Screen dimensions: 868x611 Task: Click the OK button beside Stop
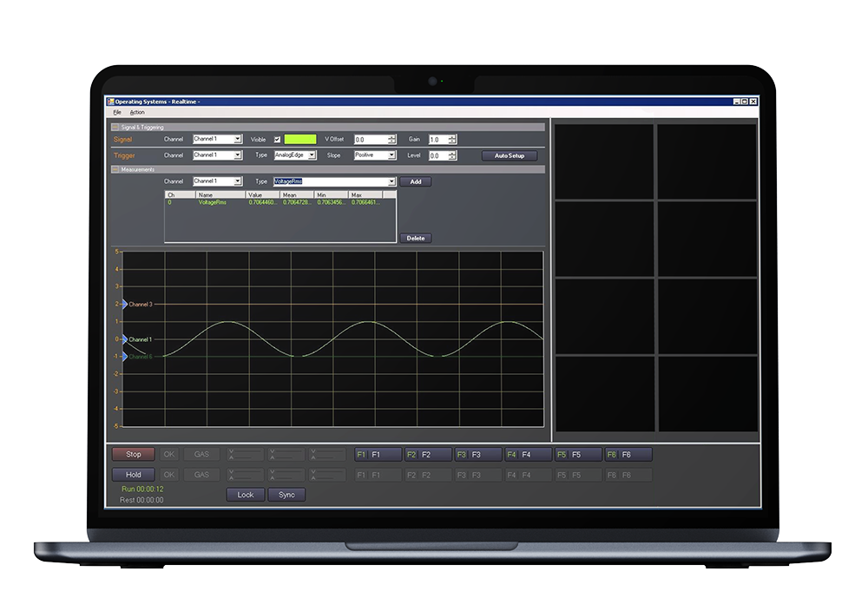pos(169,455)
